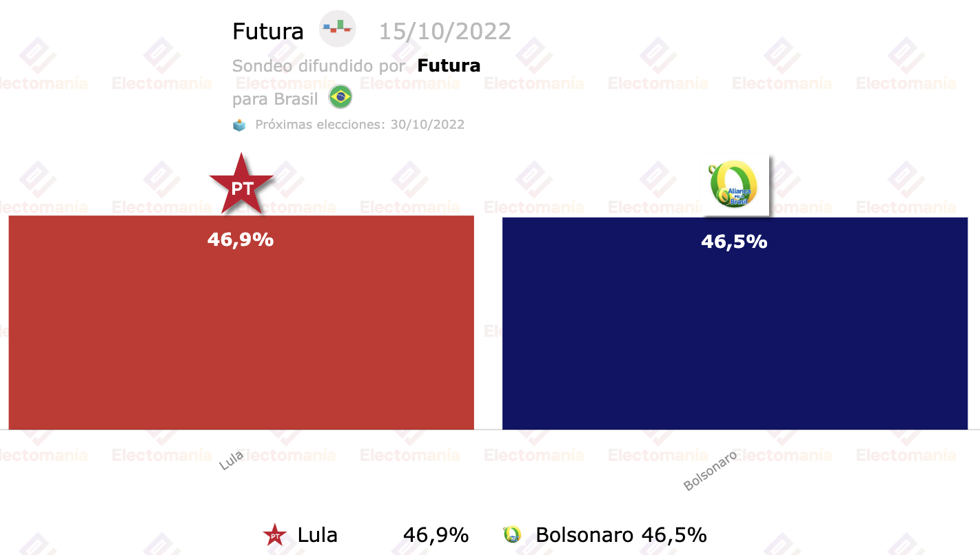Click the small PT star in the legend
The width and height of the screenshot is (980, 555).
tap(275, 535)
